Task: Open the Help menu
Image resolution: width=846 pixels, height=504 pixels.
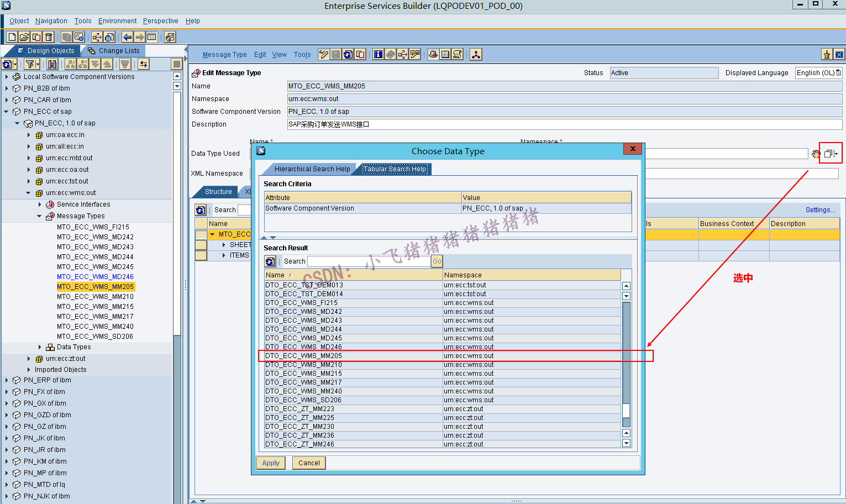Action: (193, 21)
